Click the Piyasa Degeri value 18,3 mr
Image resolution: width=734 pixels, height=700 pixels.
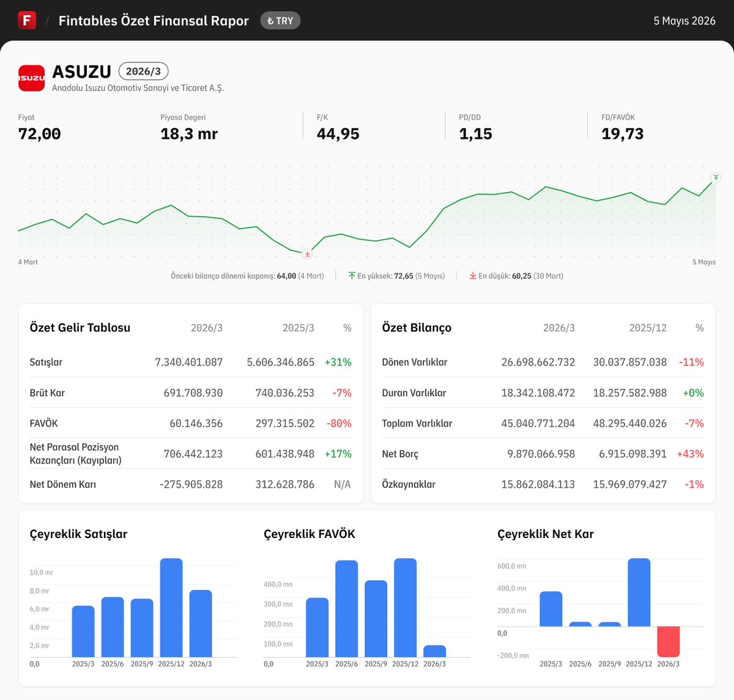(x=189, y=134)
